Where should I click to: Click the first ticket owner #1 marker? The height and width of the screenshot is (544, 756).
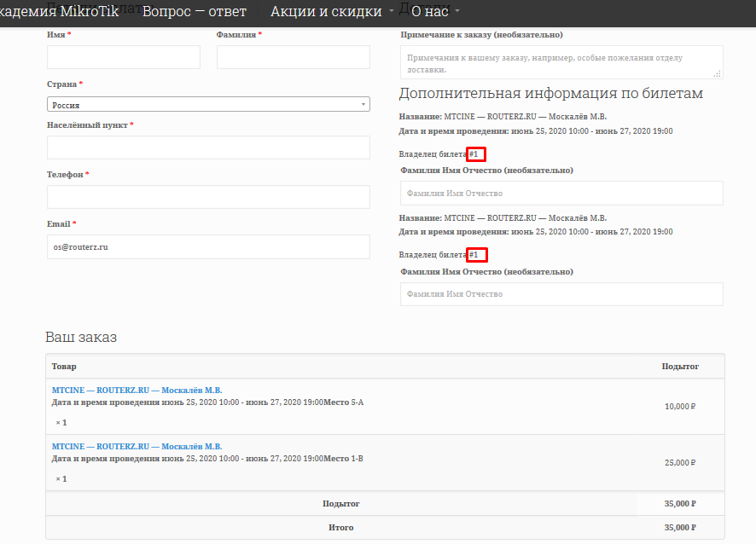pos(476,154)
